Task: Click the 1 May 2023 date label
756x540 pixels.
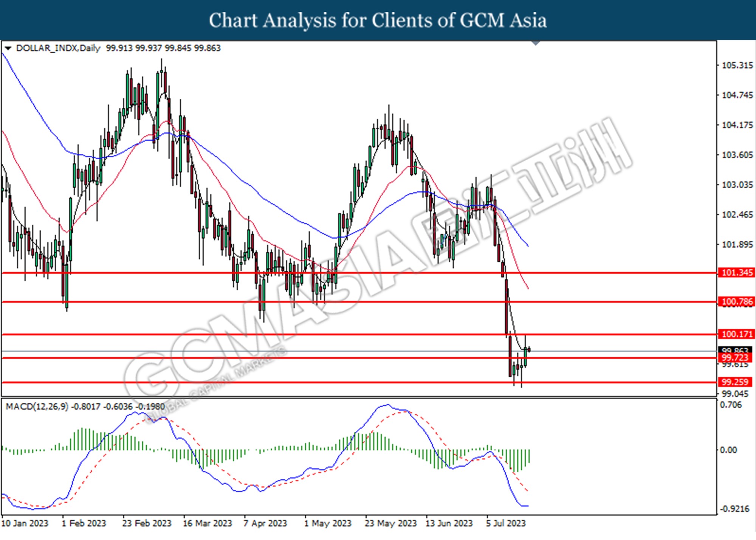Action: 328,523
